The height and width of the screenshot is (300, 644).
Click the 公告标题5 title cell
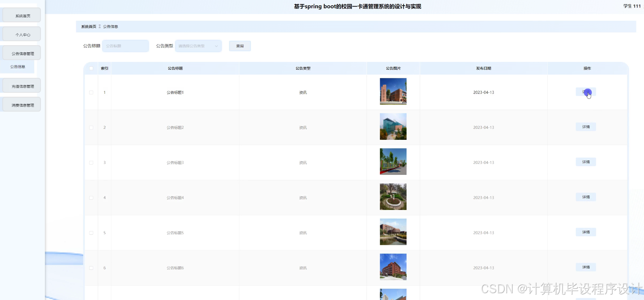[175, 233]
